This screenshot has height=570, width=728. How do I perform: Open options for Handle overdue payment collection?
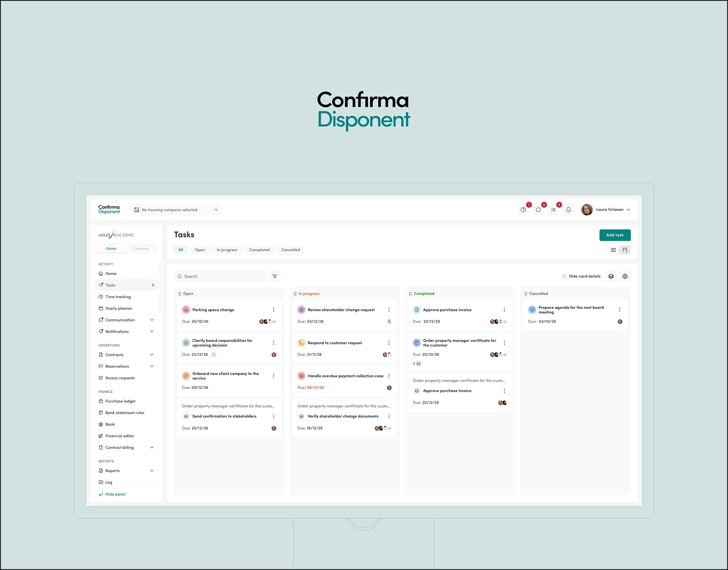(389, 376)
